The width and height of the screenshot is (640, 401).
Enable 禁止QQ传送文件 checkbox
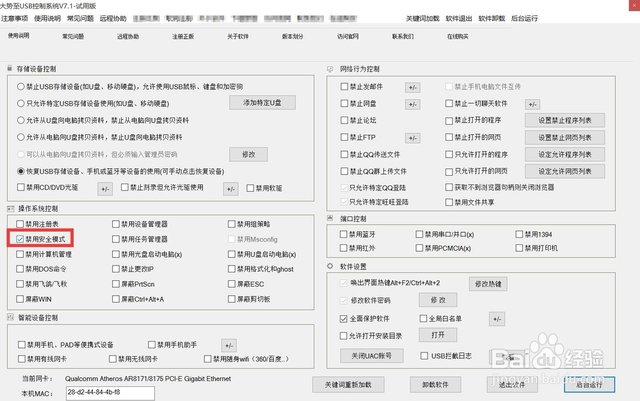pyautogui.click(x=344, y=154)
